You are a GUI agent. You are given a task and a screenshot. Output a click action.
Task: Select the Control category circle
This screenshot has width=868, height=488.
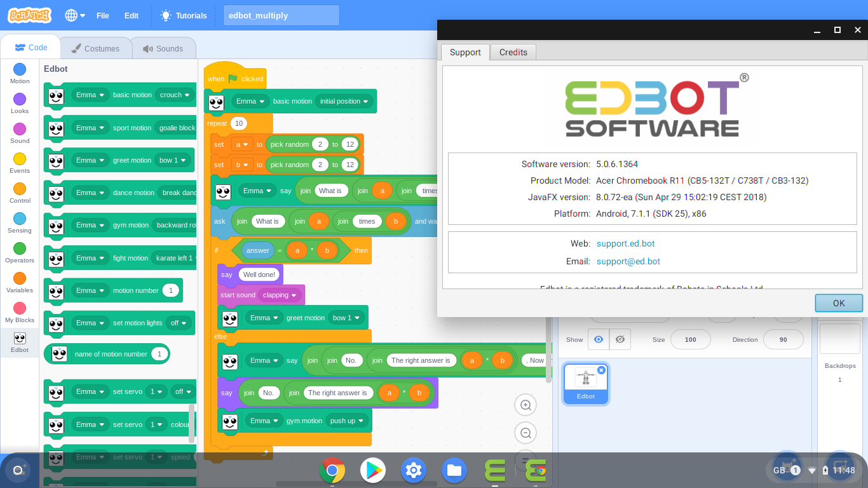tap(20, 188)
